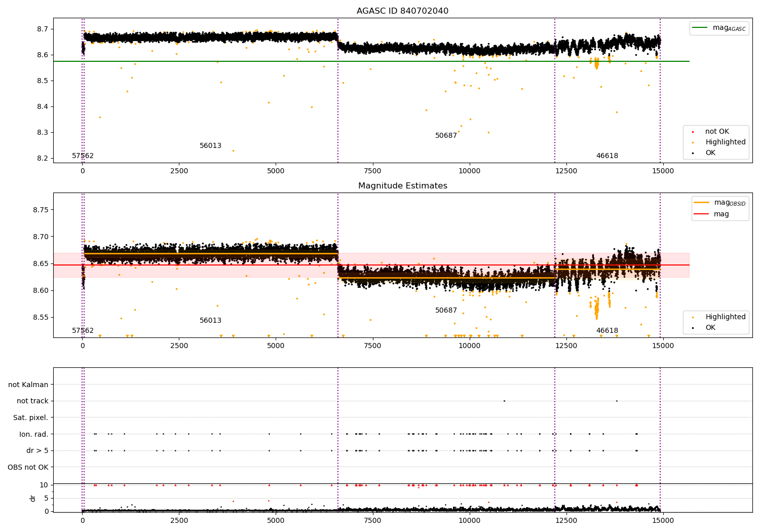Click obsid label 50687 in top plot
Viewport: 760px width, 532px height.
[446, 136]
